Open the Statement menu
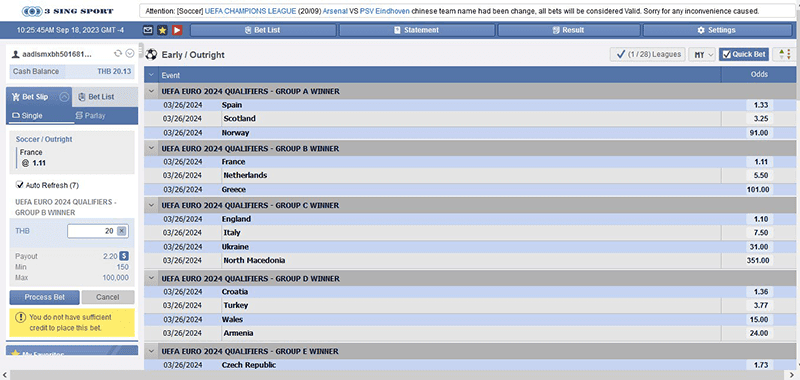 coord(416,30)
